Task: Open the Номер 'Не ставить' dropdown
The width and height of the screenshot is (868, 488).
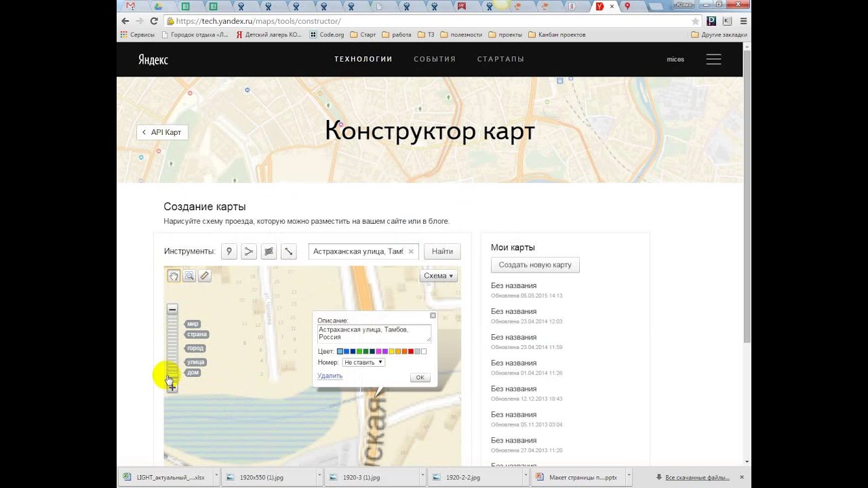Action: (x=363, y=363)
